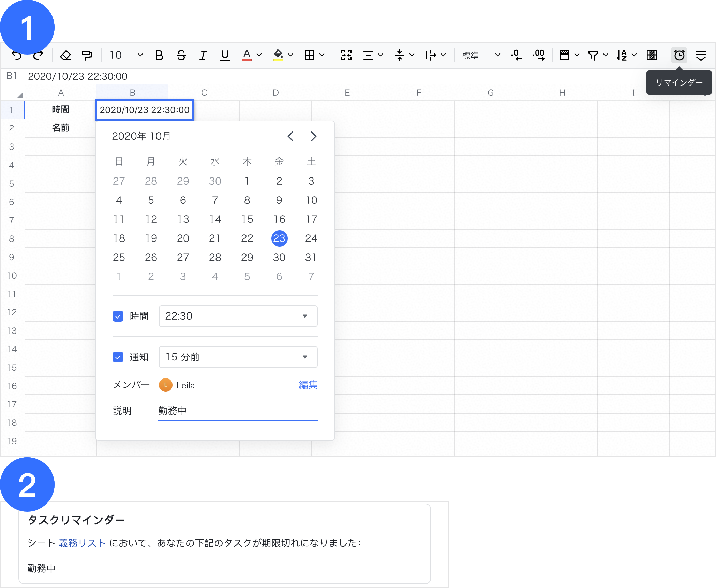Apply strikethrough formatting
This screenshot has width=716, height=588.
(x=181, y=55)
